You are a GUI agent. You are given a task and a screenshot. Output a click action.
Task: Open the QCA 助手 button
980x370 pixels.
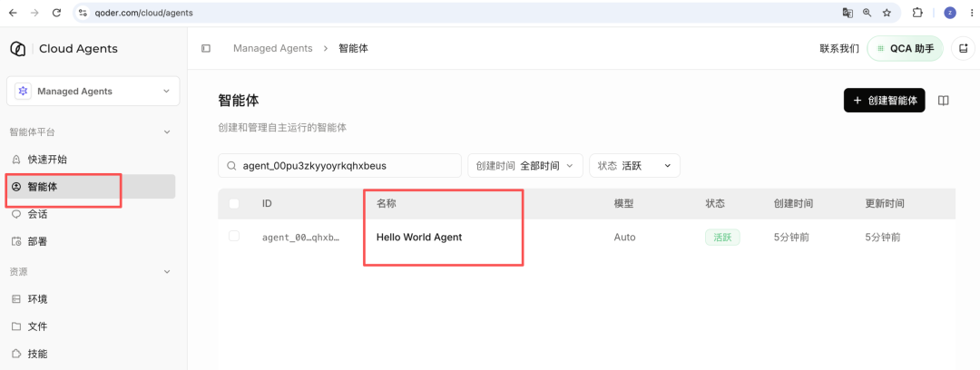point(905,48)
